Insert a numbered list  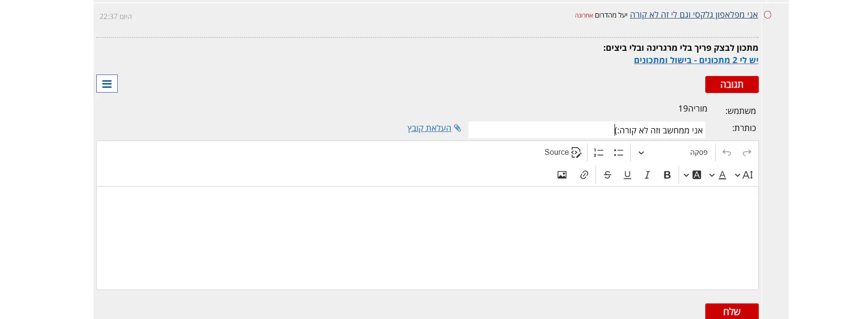click(x=598, y=152)
